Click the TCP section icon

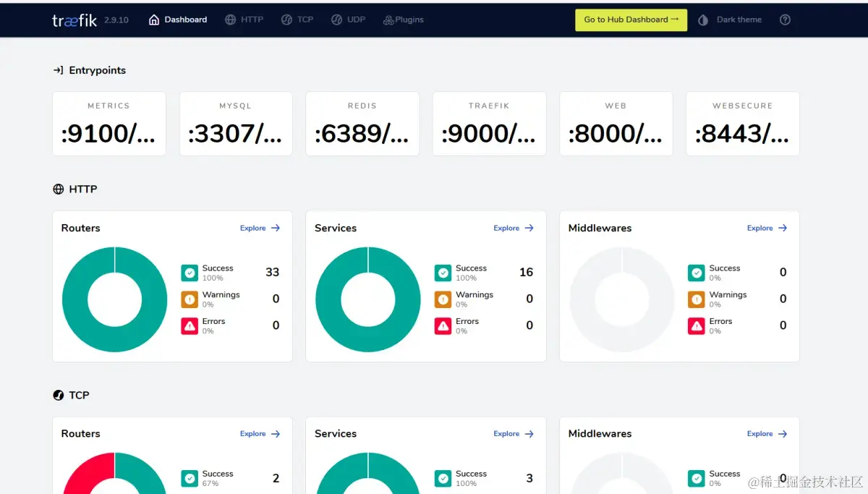click(x=59, y=395)
